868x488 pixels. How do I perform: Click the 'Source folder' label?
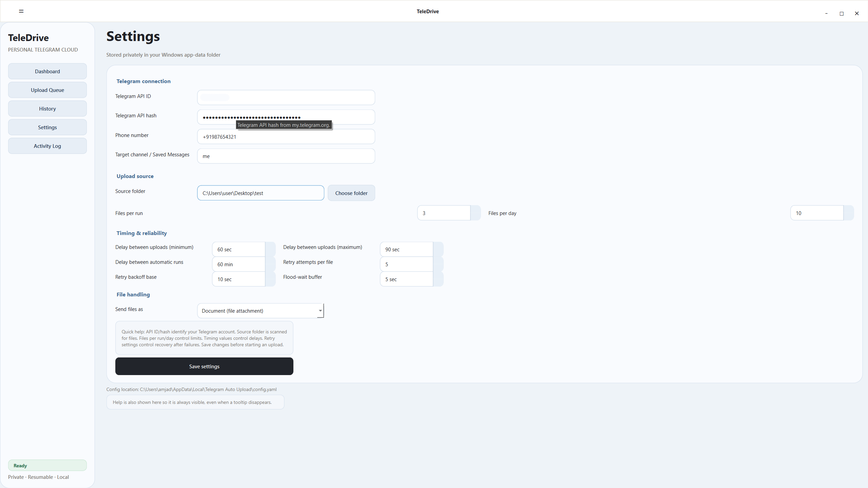[130, 191]
